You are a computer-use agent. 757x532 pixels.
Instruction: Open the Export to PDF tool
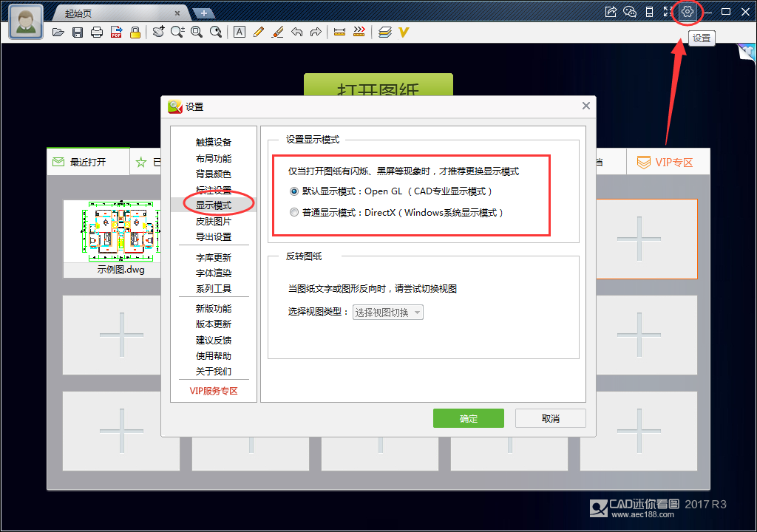click(115, 32)
